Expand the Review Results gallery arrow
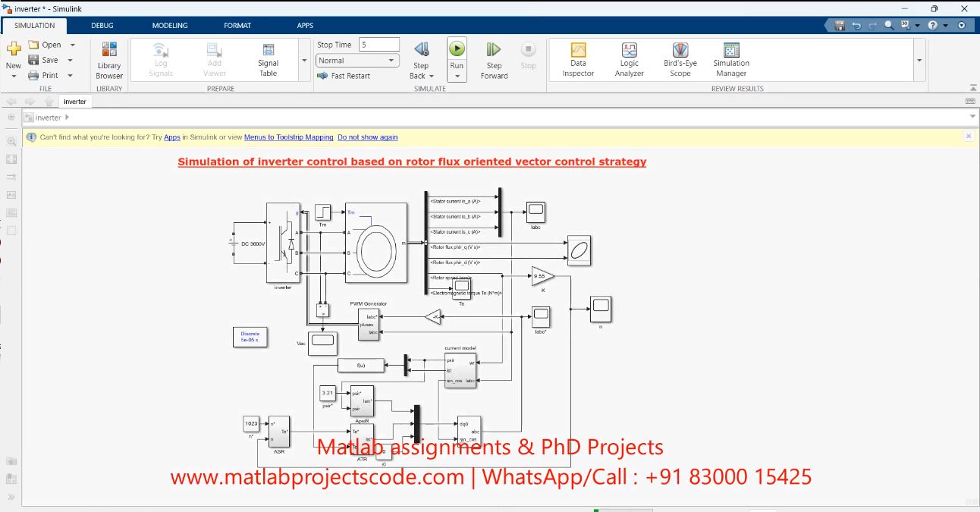This screenshot has height=512, width=980. pos(919,61)
